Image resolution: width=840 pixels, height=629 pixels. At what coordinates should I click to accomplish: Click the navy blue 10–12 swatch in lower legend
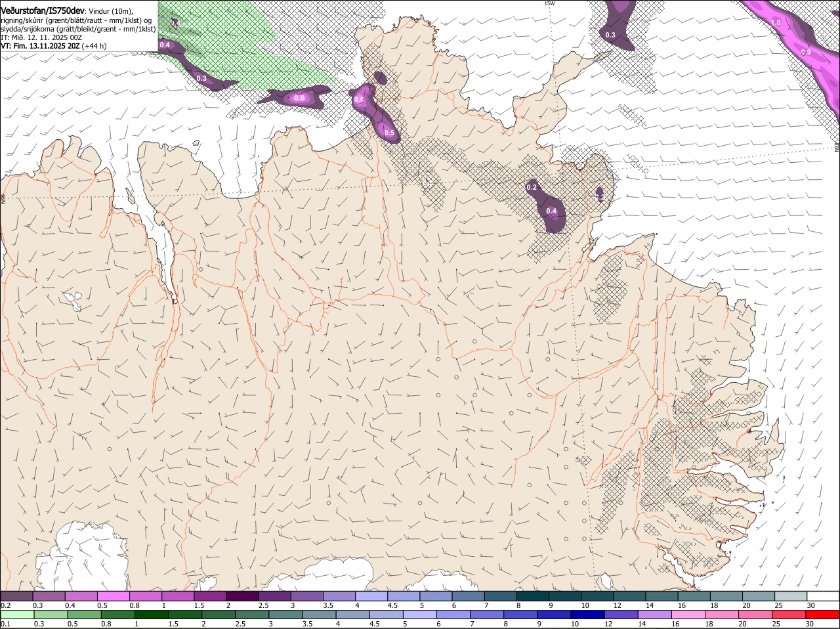coord(587,615)
